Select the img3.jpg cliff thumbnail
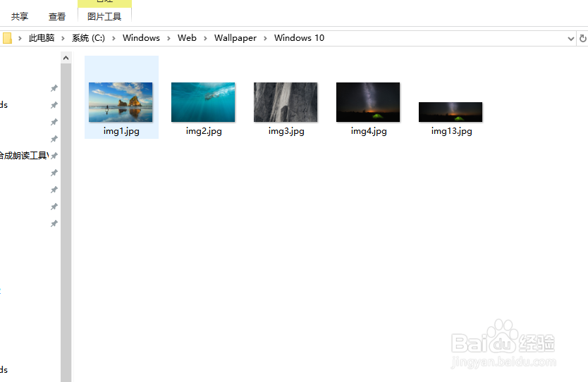 (286, 102)
